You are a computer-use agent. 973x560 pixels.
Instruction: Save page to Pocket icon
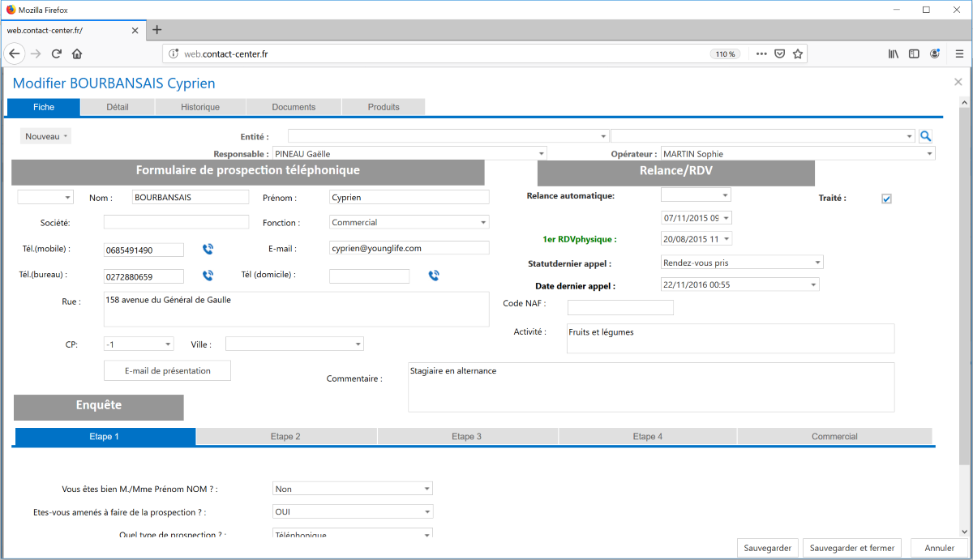[x=779, y=53]
